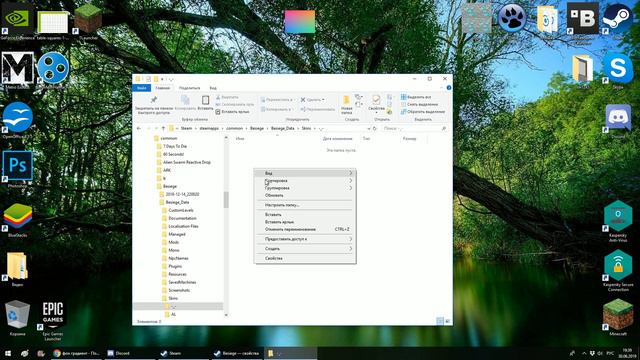Choose Вставить in the context menu
Image resolution: width=640 pixels, height=360 pixels.
click(305, 215)
